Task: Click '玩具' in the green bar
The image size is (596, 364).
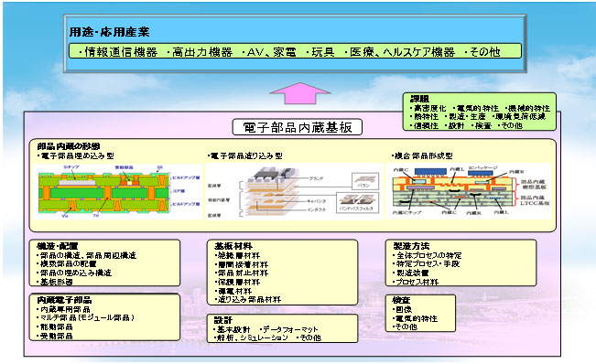Action: pyautogui.click(x=322, y=51)
